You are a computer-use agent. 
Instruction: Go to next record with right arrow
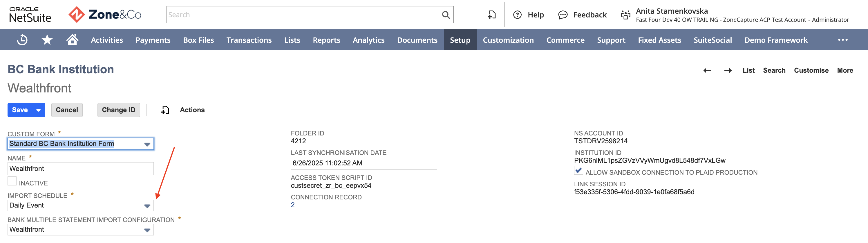[728, 70]
